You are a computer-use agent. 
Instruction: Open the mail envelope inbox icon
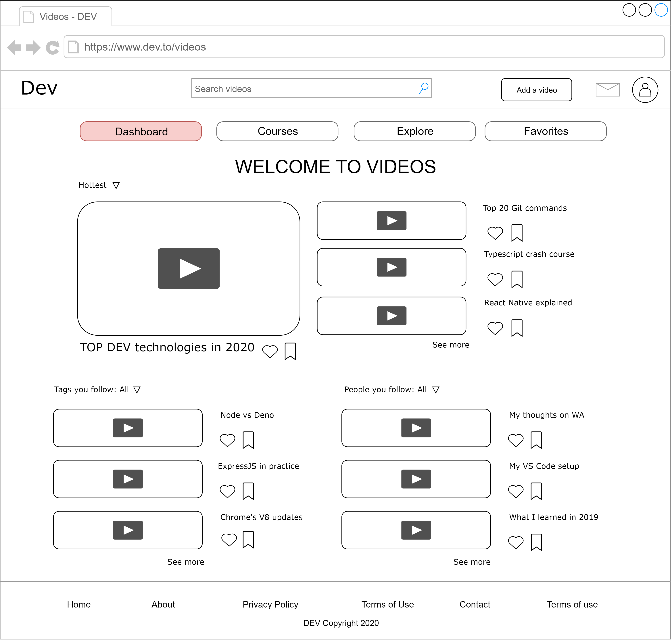608,89
